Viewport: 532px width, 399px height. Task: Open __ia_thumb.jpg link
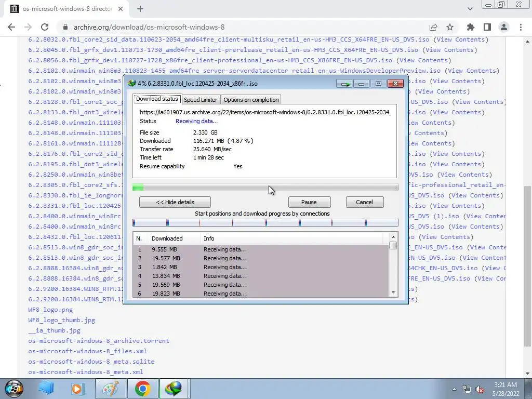click(54, 330)
